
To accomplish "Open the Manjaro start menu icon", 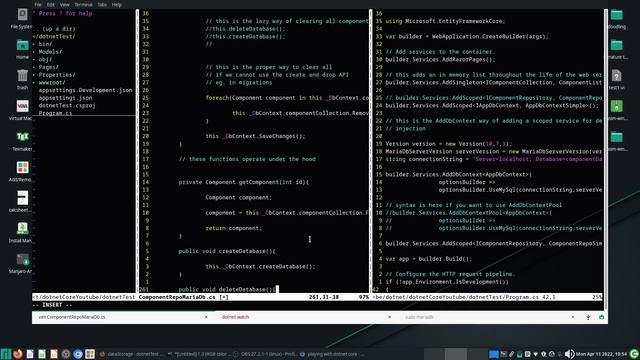I will pos(6,354).
